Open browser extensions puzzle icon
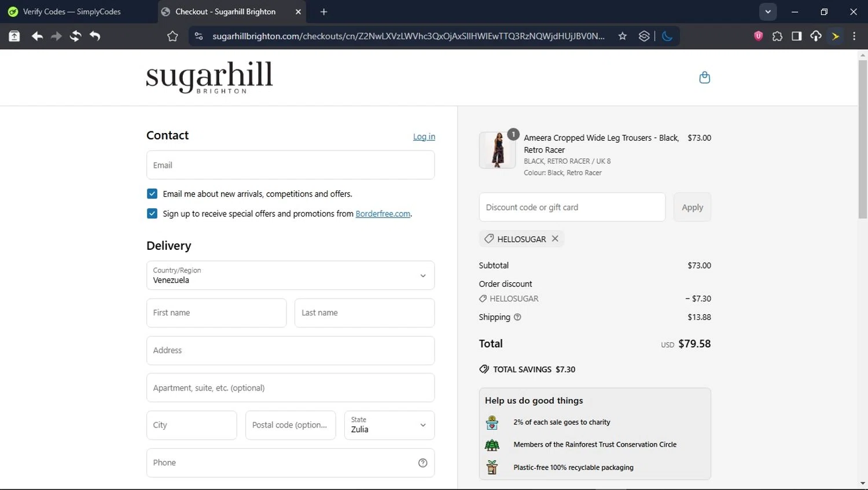Viewport: 868px width, 490px height. pyautogui.click(x=777, y=36)
